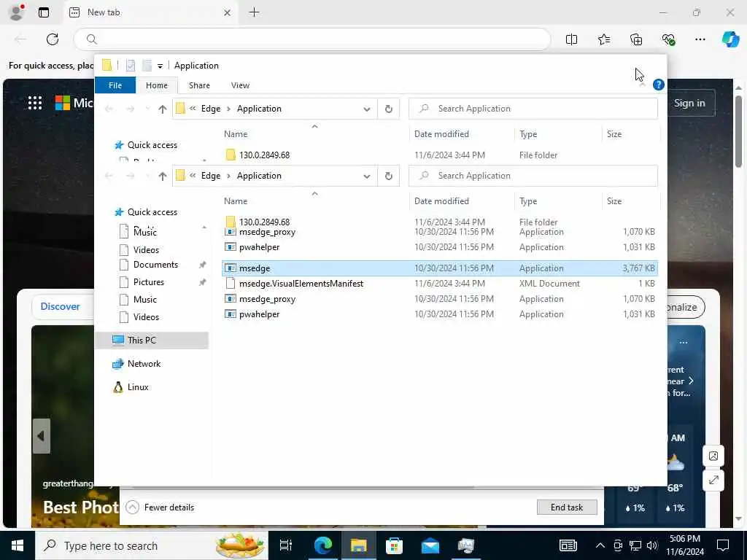The width and height of the screenshot is (747, 560).
Task: Click the taskbar search box
Action: (152, 545)
